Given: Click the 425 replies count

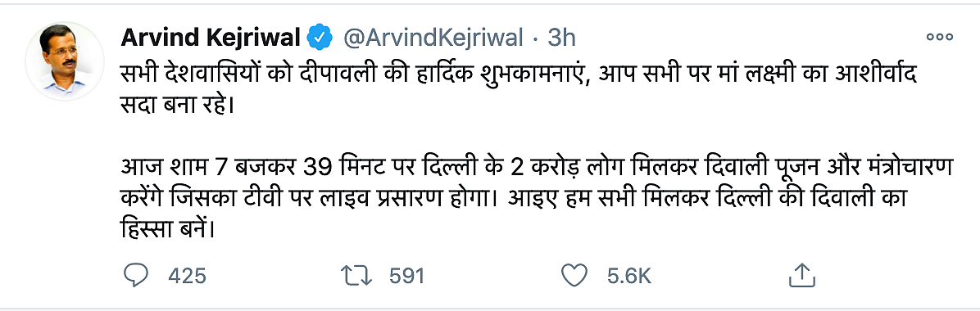Looking at the screenshot, I should 187,276.
